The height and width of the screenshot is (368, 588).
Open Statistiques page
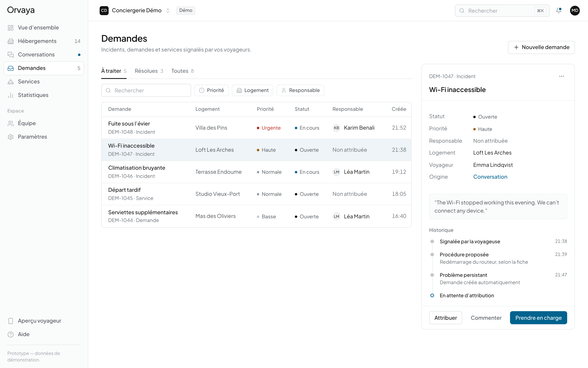[x=44, y=95]
